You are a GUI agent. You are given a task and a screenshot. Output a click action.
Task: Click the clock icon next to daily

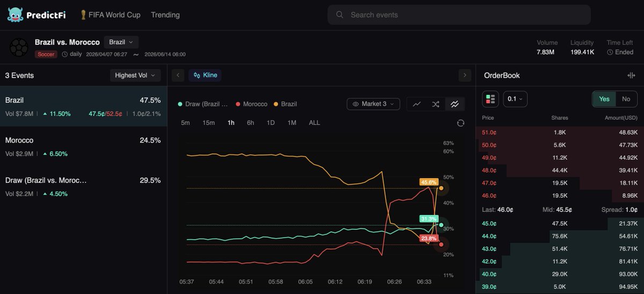tap(65, 54)
